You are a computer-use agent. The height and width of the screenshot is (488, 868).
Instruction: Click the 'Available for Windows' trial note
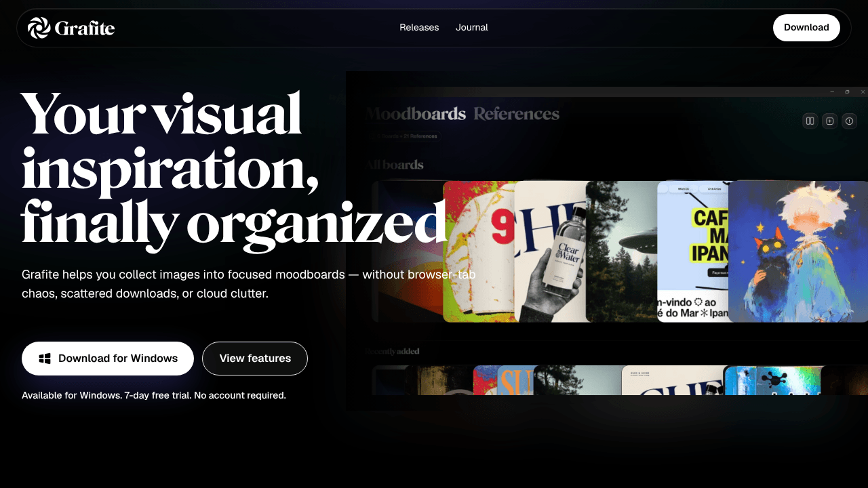point(154,395)
